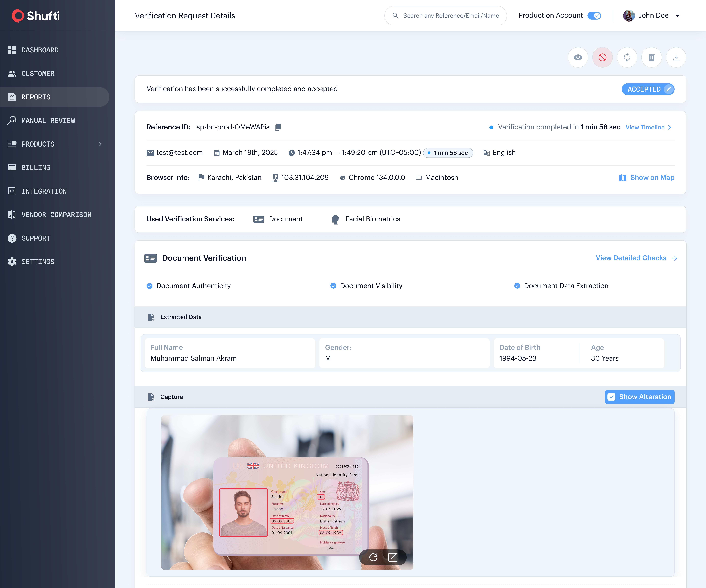Open captured image in new window

click(x=393, y=557)
